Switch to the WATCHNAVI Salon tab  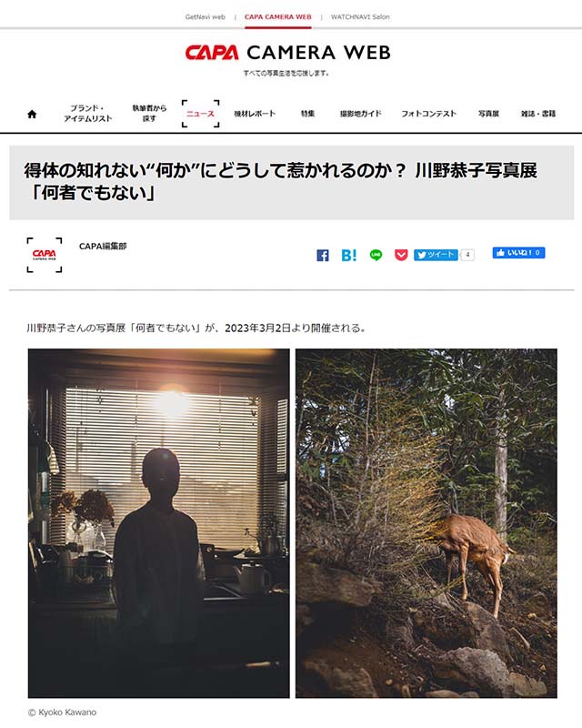coord(360,17)
